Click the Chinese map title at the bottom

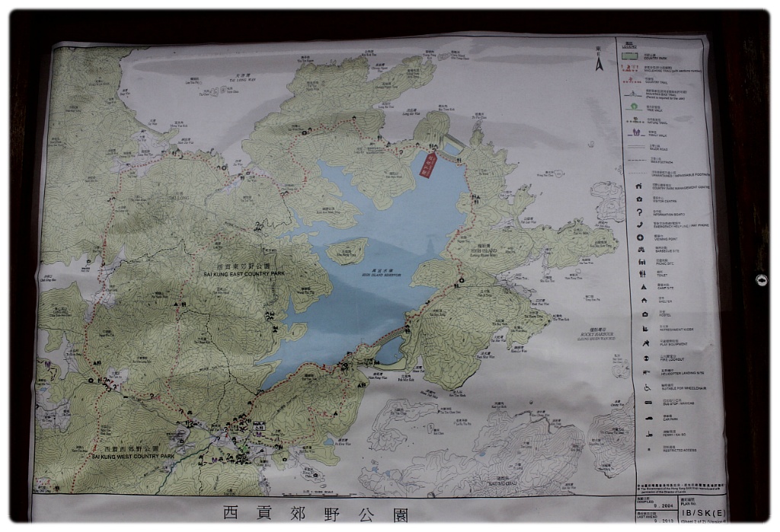pos(315,514)
